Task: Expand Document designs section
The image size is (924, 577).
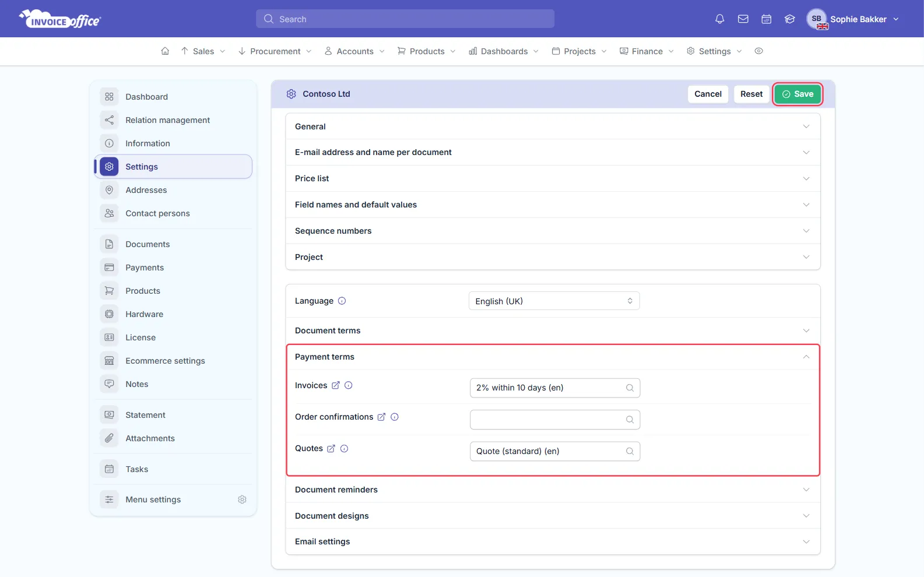Action: pos(553,516)
